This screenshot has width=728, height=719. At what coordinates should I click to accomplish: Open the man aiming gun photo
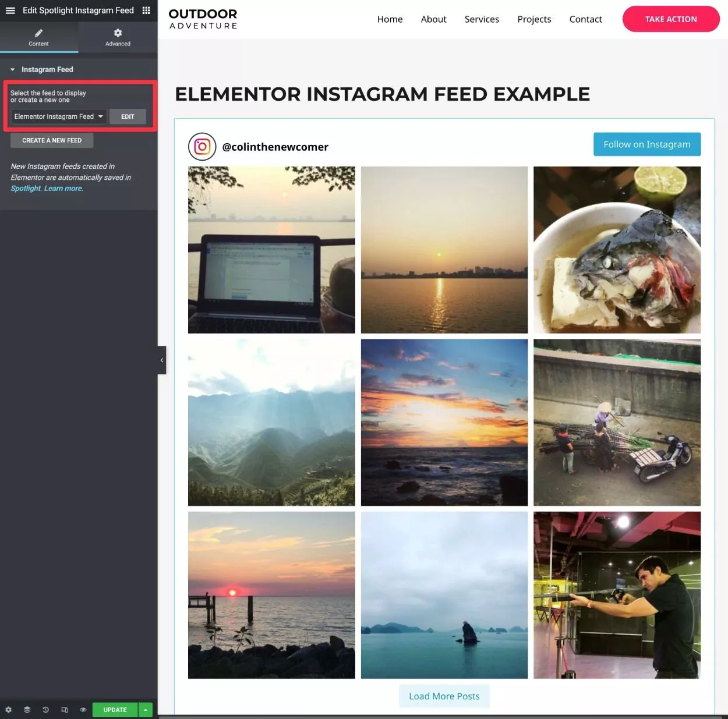tap(617, 595)
